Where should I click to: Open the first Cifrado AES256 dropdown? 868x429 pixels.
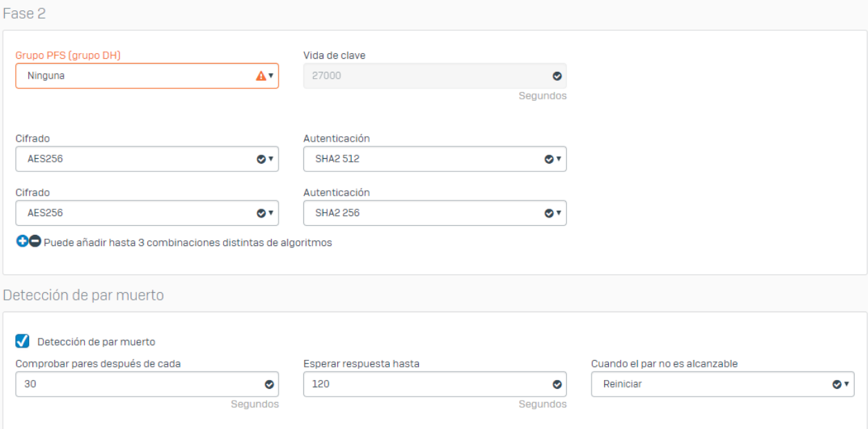(x=138, y=159)
